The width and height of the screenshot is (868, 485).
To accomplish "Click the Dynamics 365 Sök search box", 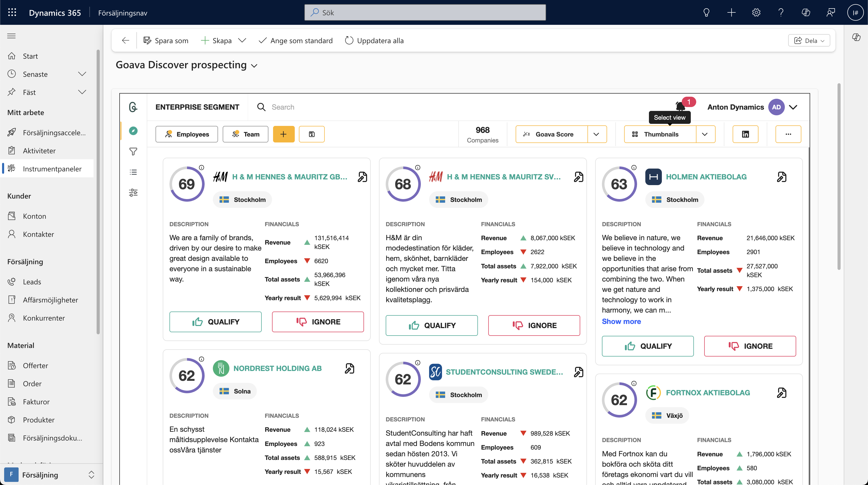I will tap(425, 12).
